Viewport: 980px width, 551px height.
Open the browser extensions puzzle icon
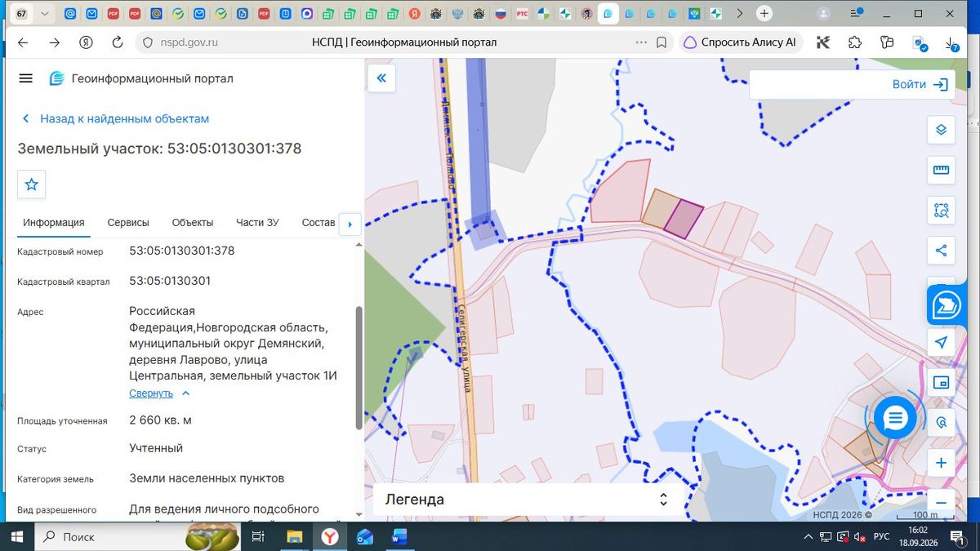[855, 42]
